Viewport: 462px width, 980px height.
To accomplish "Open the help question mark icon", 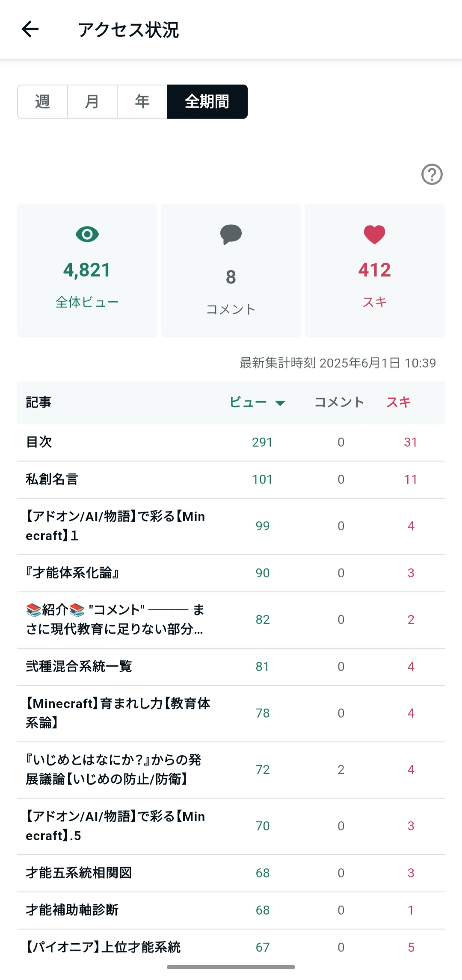I will click(432, 174).
